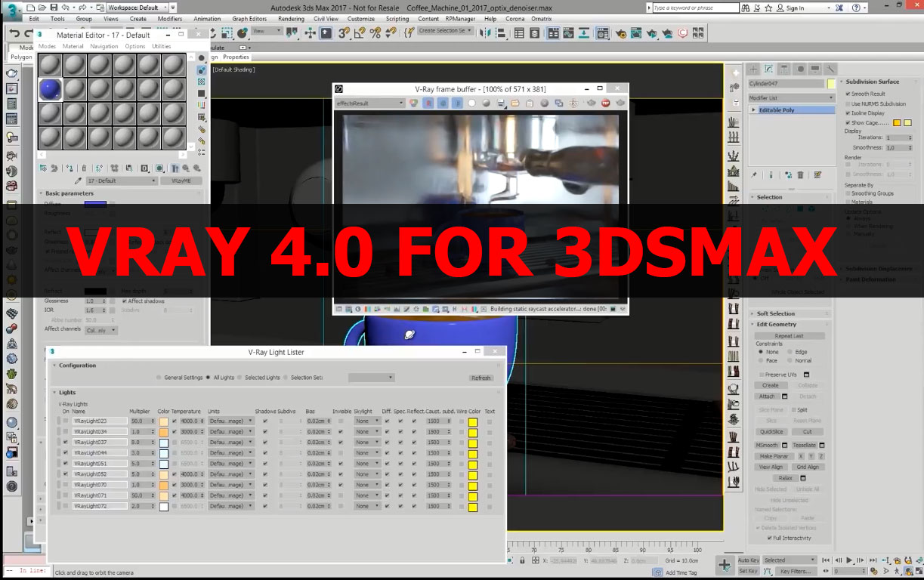Open Graph Editors menu

pos(249,19)
